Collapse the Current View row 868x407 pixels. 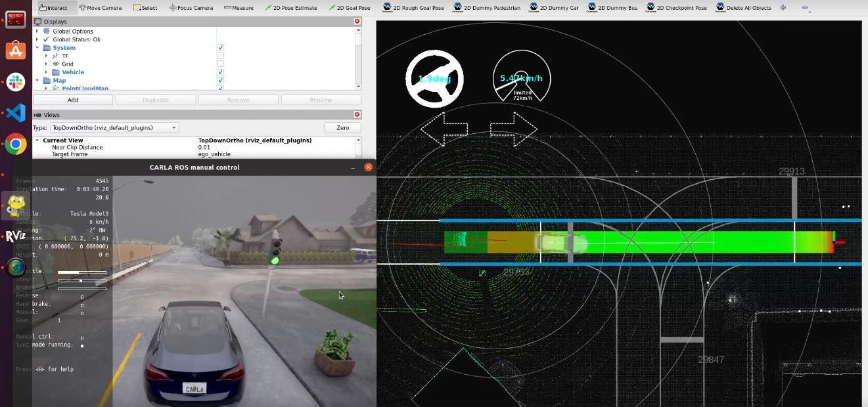tap(37, 140)
